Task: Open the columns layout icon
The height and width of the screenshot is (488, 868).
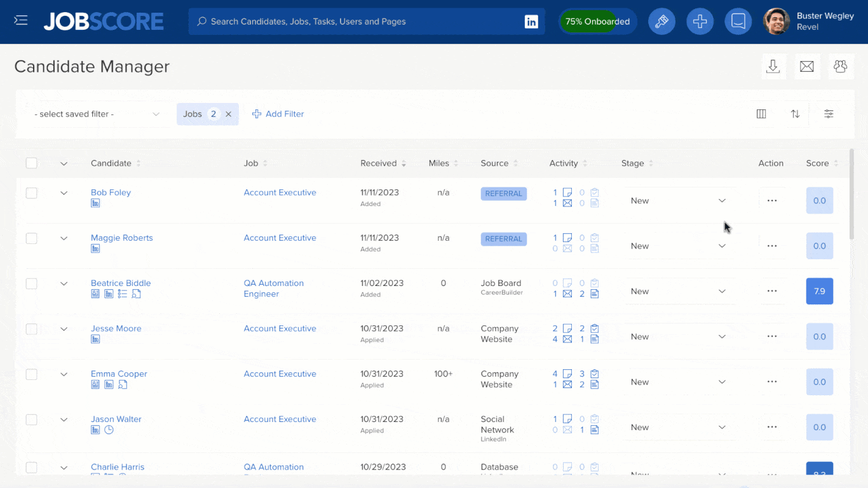Action: pos(761,114)
